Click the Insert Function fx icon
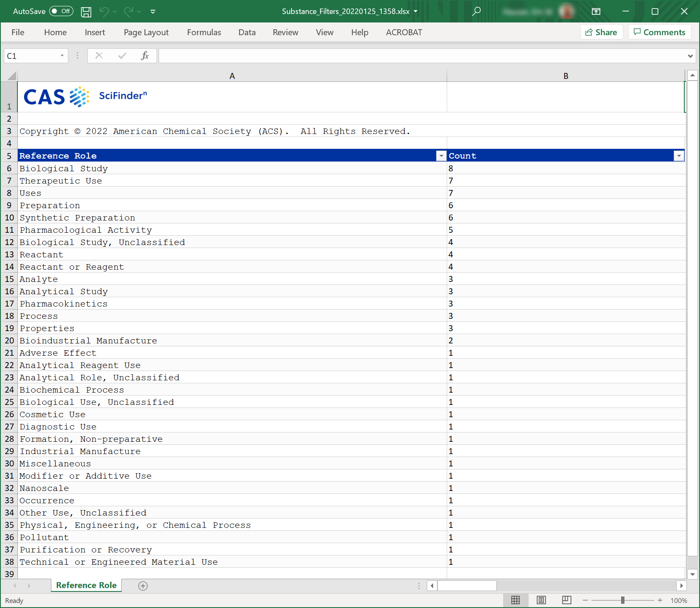The height and width of the screenshot is (608, 700). (145, 56)
